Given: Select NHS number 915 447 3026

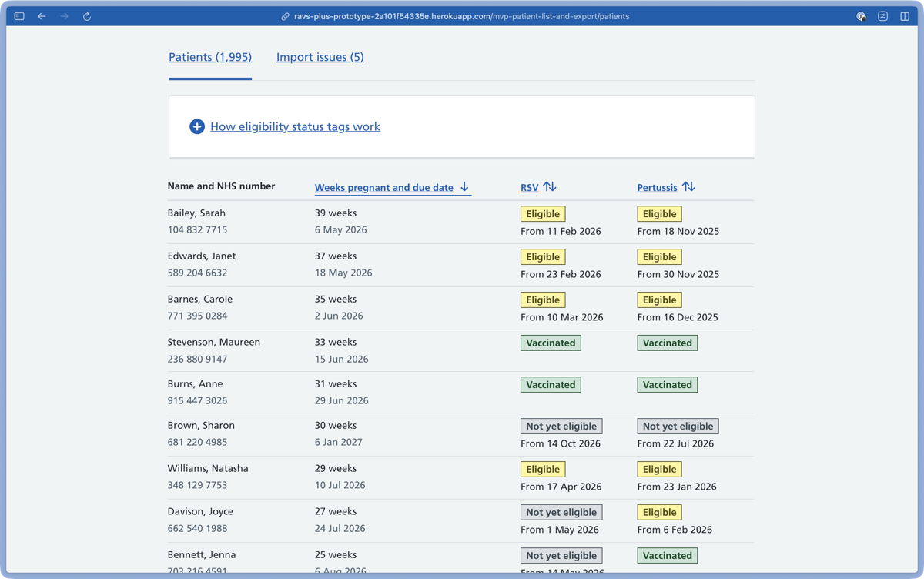Looking at the screenshot, I should point(197,401).
